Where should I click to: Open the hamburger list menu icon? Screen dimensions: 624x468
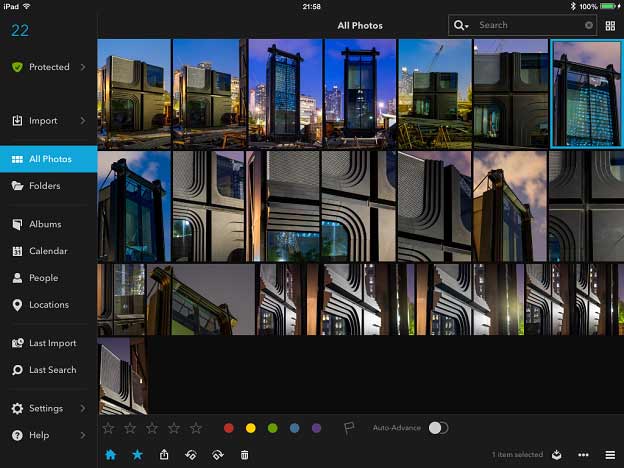point(610,455)
